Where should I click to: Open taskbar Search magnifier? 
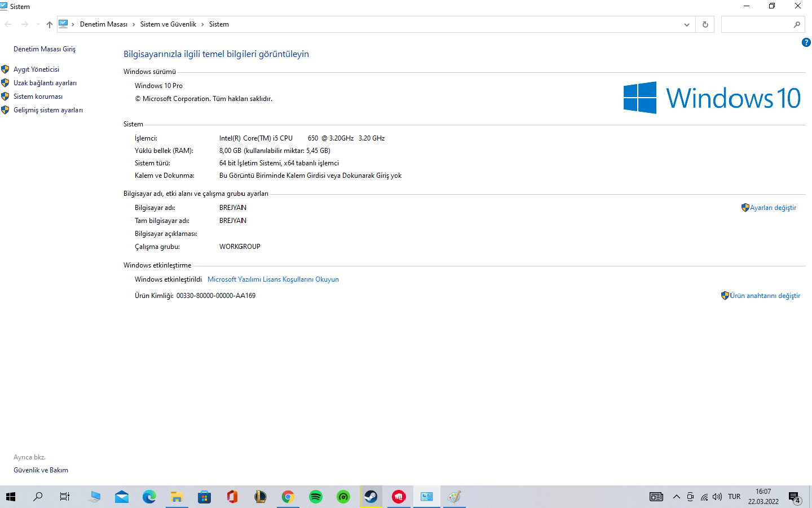38,497
